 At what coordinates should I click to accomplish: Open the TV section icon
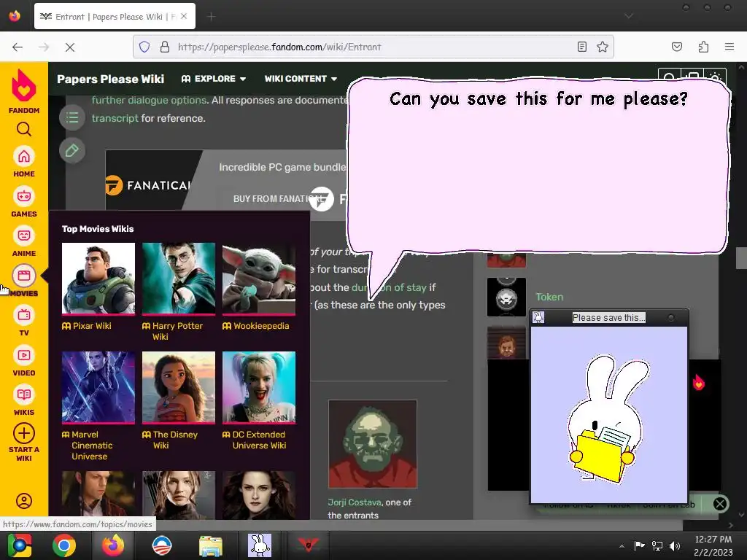pyautogui.click(x=24, y=315)
